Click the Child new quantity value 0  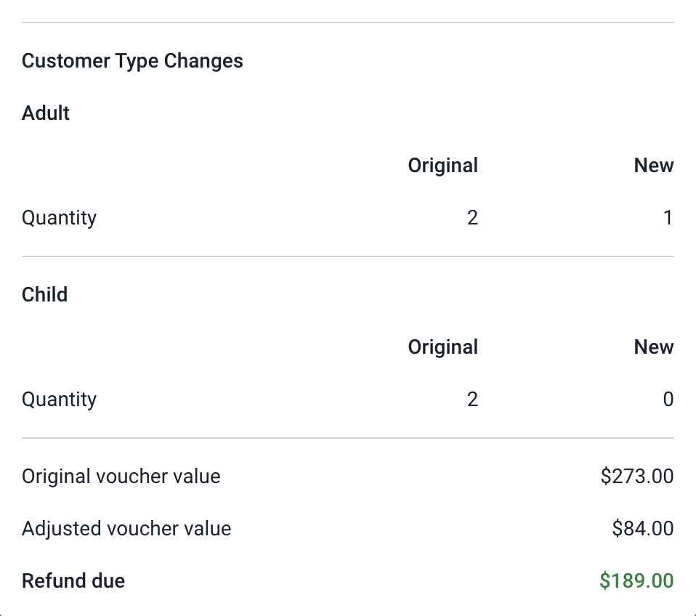[x=668, y=400]
